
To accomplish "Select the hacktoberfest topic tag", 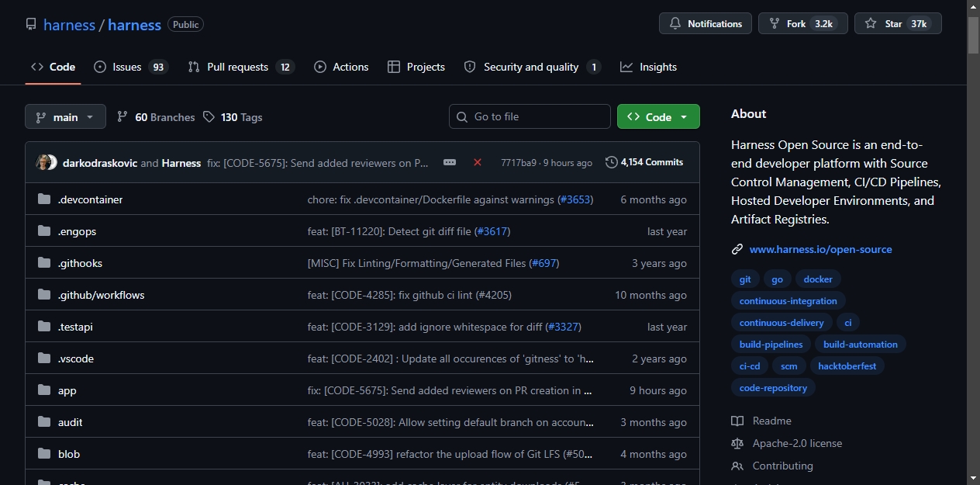I will 847,366.
